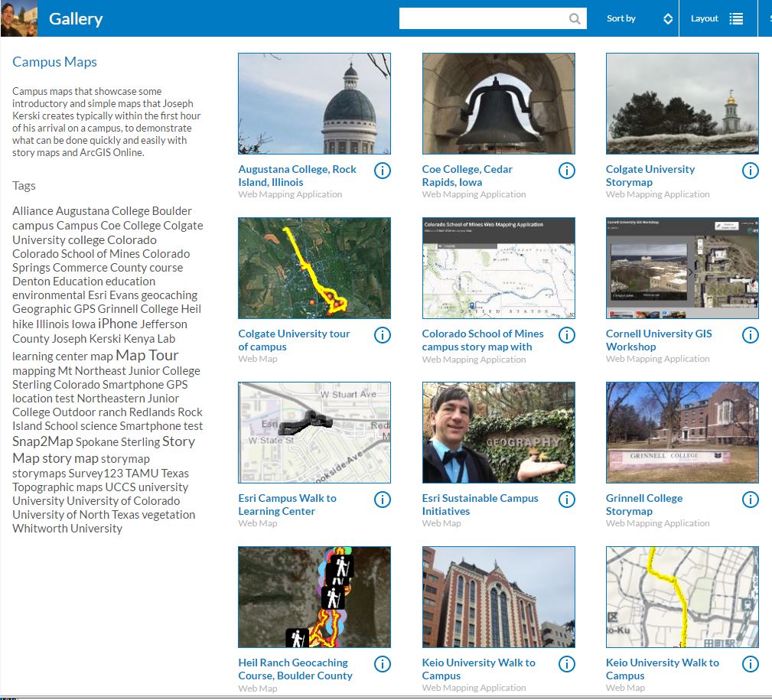Open the search magnifier icon
The image size is (772, 700).
pyautogui.click(x=575, y=18)
